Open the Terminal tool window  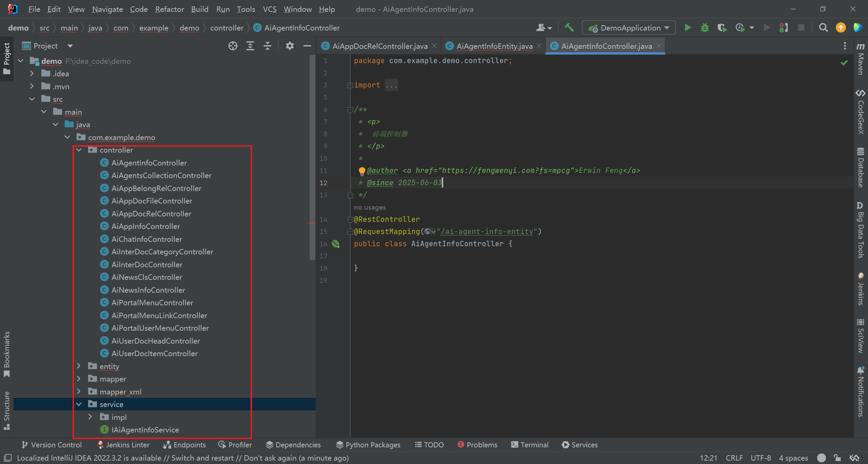(530, 445)
